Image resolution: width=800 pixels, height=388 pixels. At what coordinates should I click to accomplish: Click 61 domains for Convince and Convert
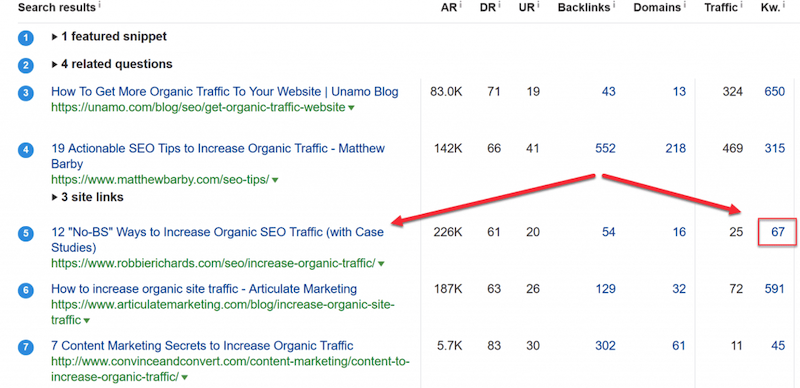pyautogui.click(x=679, y=346)
